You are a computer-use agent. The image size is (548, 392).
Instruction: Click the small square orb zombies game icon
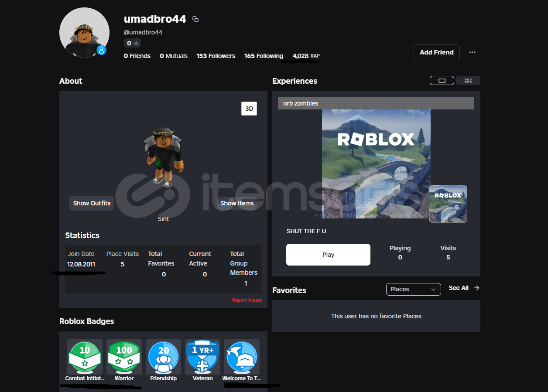(x=448, y=204)
